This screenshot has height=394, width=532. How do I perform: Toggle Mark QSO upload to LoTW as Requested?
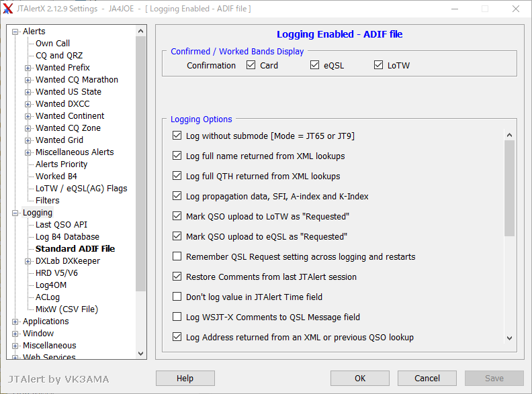click(177, 216)
